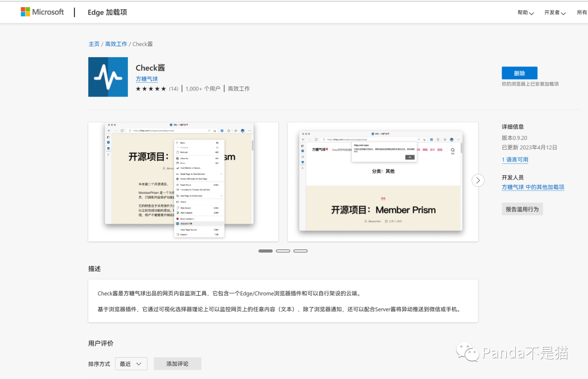This screenshot has width=588, height=379.
Task: Show next screenshot with arrow
Action: pos(478,180)
